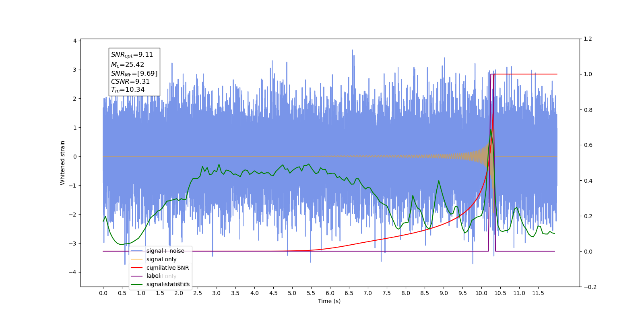Click the 5.0 tick on time axis

click(292, 293)
